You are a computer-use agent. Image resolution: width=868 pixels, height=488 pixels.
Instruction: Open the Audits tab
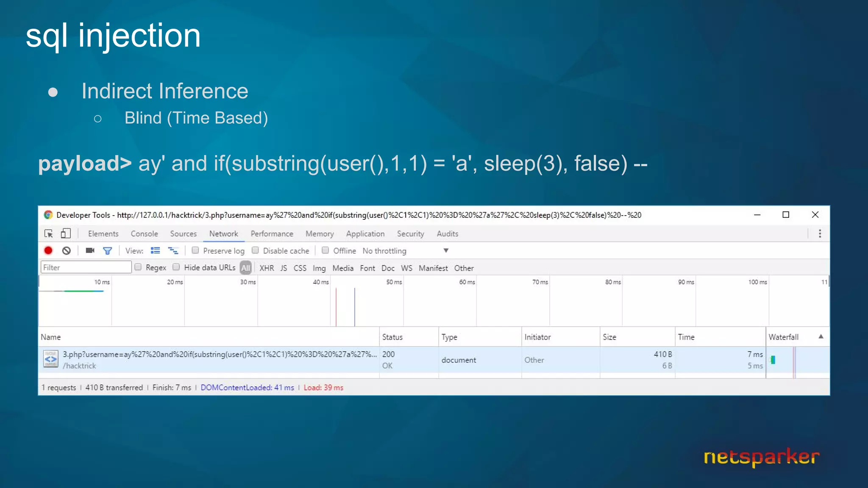coord(447,233)
